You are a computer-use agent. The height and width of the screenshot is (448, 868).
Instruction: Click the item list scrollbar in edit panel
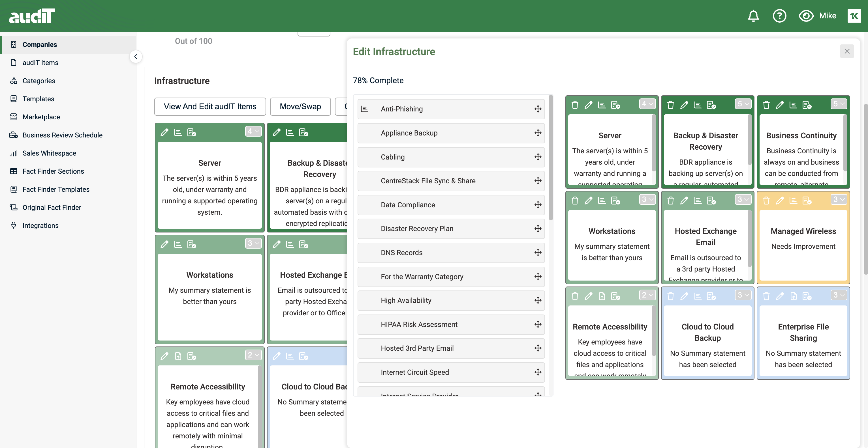551,158
